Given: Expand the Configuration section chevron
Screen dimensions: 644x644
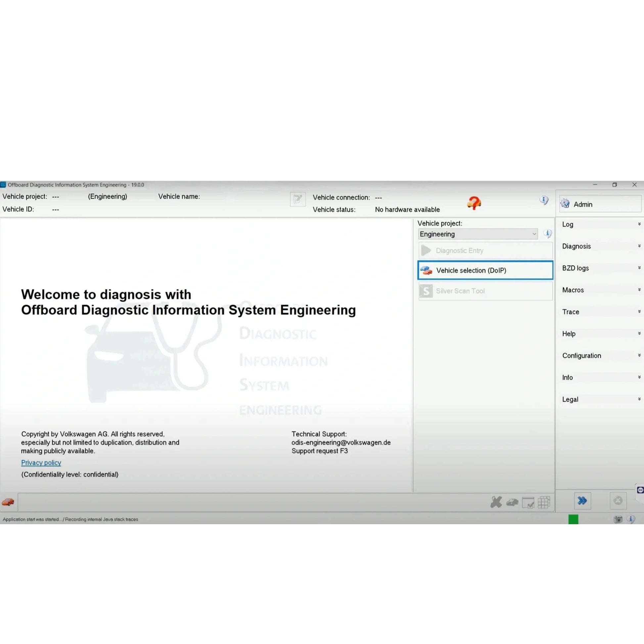Looking at the screenshot, I should click(639, 355).
